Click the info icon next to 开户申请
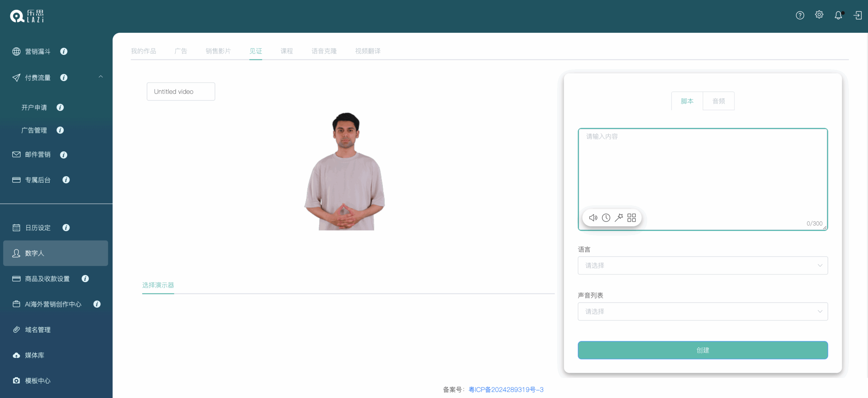Screen dimensions: 868x398 click(x=60, y=107)
